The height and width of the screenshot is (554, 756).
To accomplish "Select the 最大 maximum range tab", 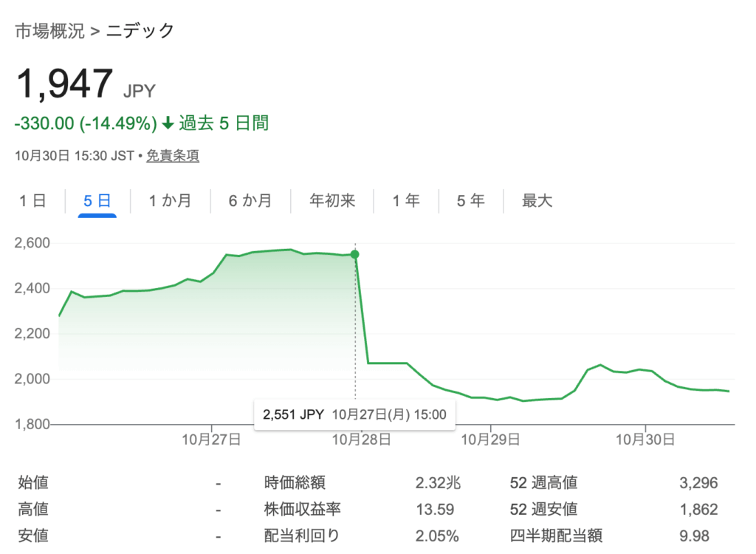I will click(537, 200).
